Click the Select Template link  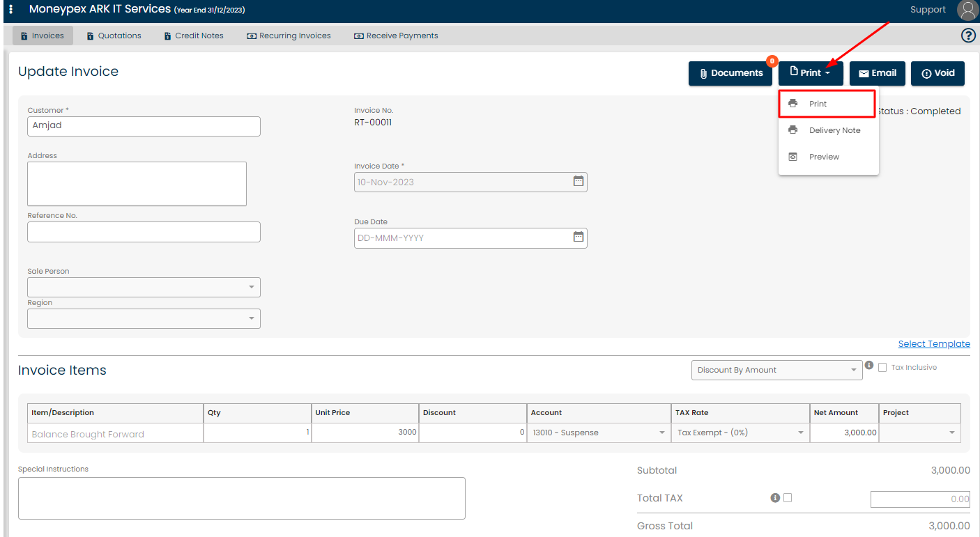pos(934,344)
